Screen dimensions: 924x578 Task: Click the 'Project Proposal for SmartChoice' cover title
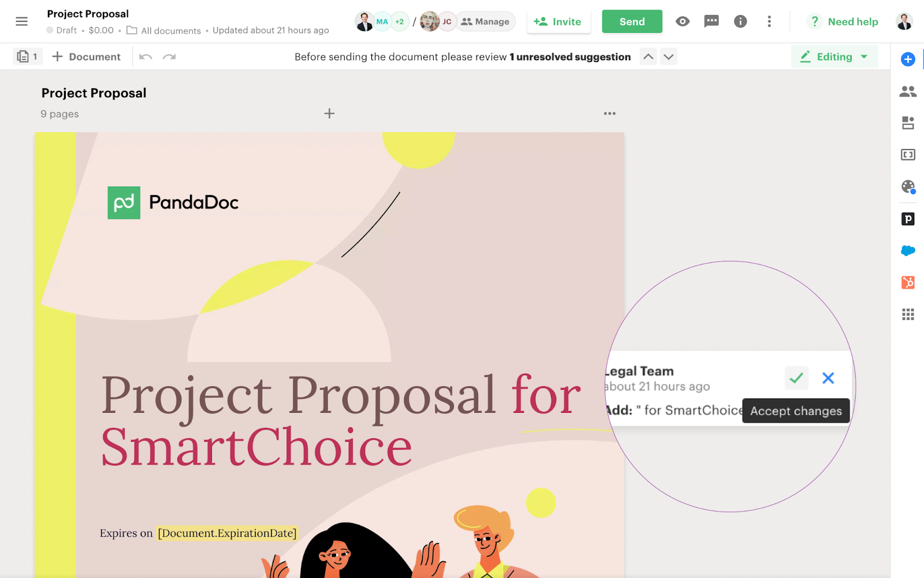click(x=341, y=421)
